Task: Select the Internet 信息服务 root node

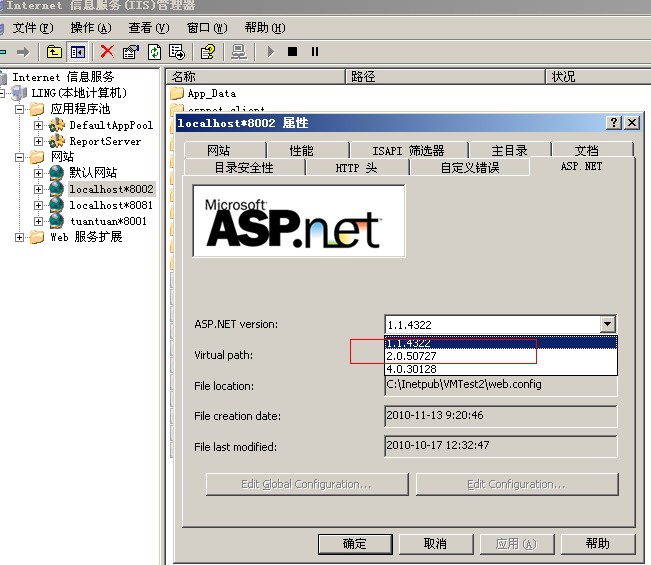Action: (x=63, y=77)
